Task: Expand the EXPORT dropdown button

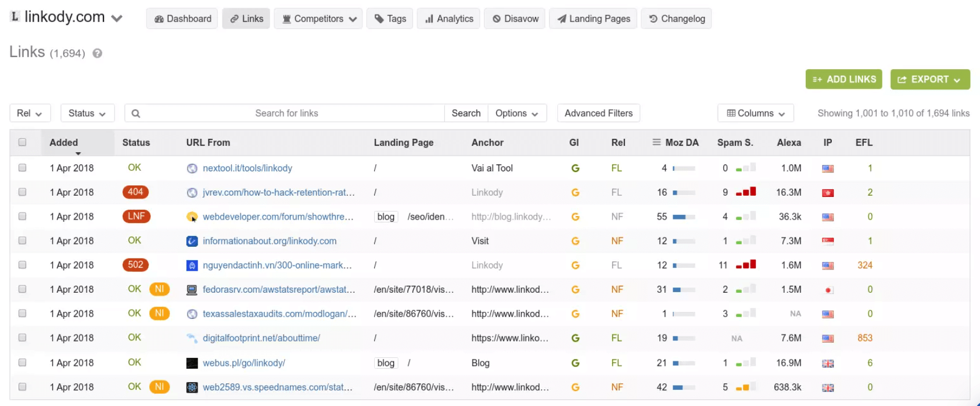Action: (930, 80)
